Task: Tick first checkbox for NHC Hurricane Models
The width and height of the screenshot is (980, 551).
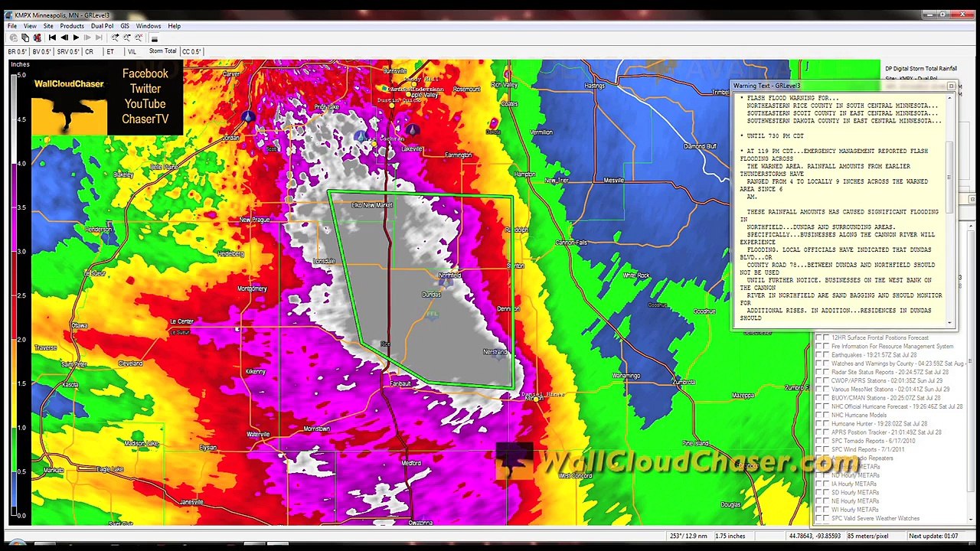Action: tap(818, 415)
